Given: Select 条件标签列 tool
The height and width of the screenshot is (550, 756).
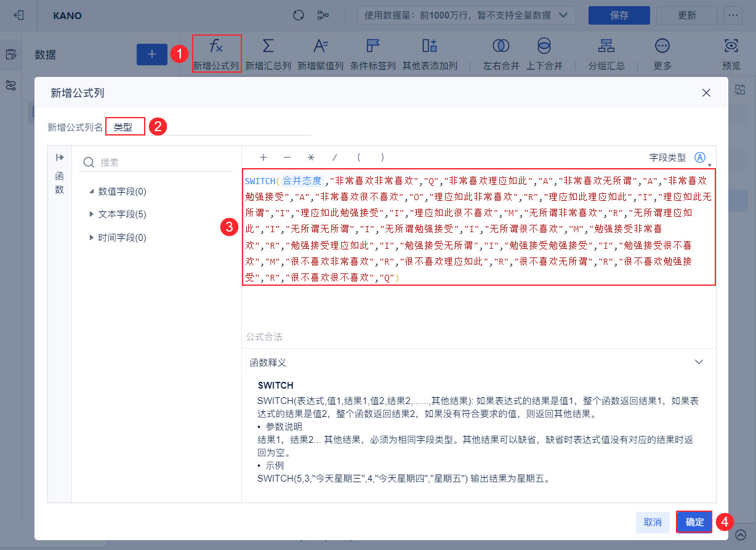Looking at the screenshot, I should (x=373, y=54).
